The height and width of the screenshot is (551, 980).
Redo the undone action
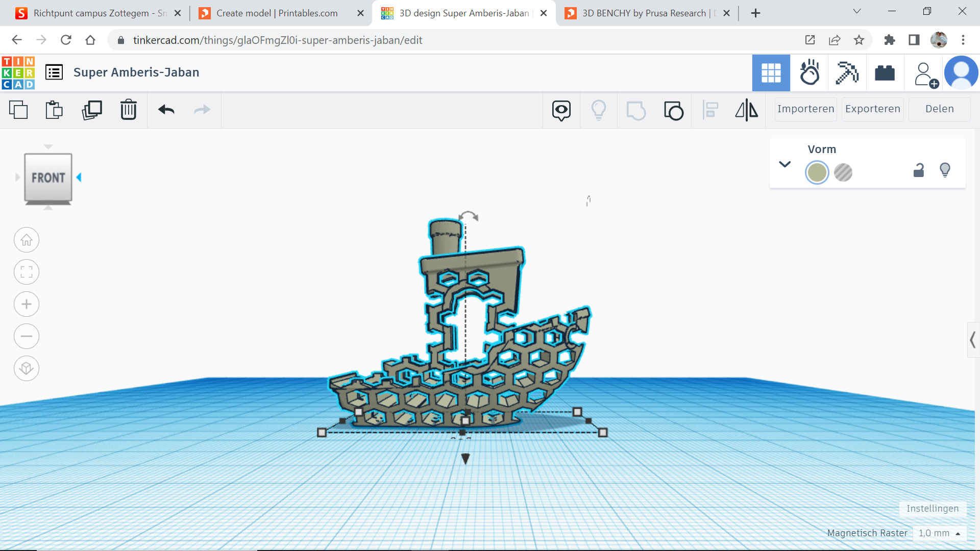(x=202, y=110)
